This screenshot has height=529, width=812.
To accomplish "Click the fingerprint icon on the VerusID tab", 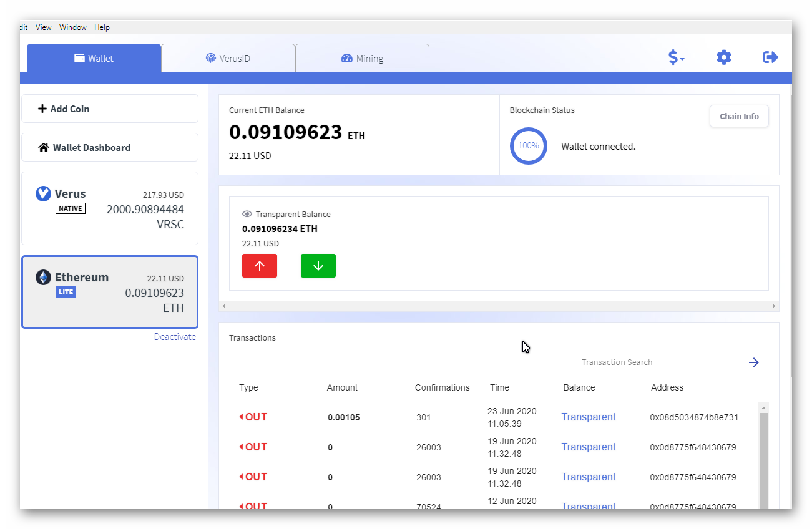I will click(x=212, y=58).
